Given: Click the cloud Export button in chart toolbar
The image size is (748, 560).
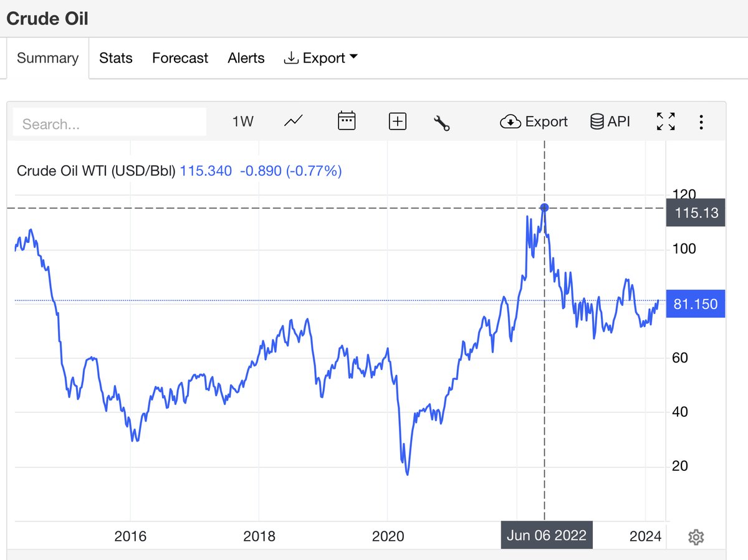Looking at the screenshot, I should click(534, 121).
